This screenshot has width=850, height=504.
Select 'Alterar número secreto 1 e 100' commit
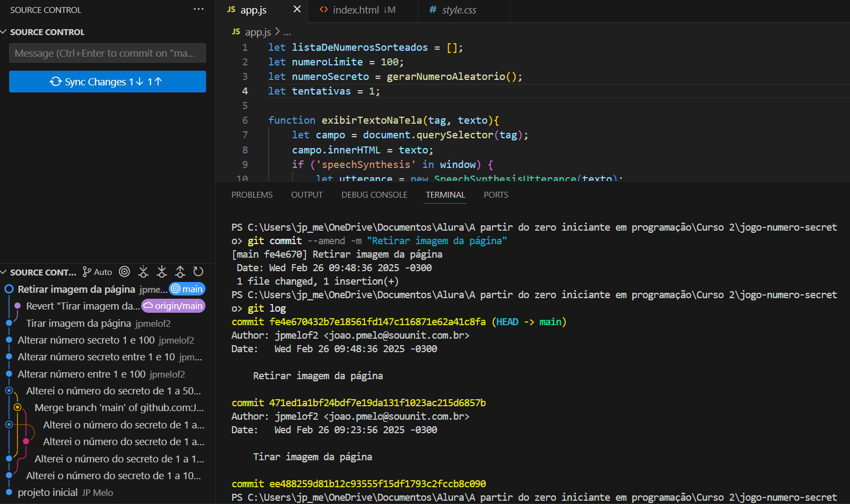pos(108,340)
